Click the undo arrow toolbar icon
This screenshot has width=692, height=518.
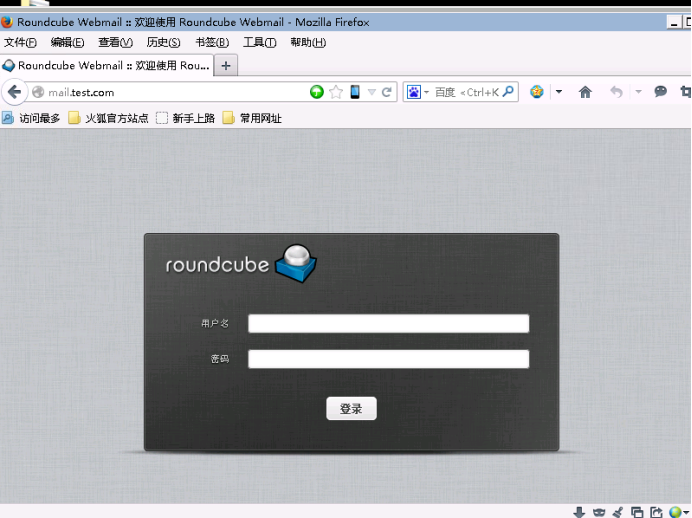click(617, 92)
